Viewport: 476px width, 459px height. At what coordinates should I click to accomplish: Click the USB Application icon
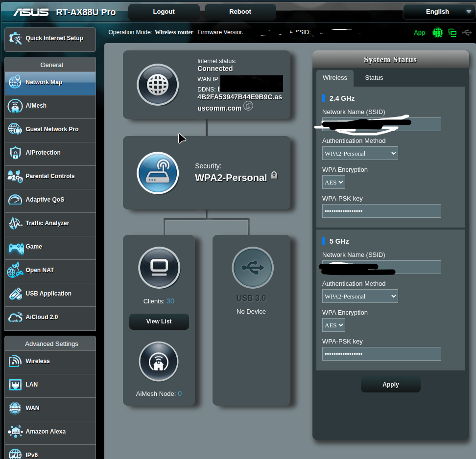pos(15,294)
